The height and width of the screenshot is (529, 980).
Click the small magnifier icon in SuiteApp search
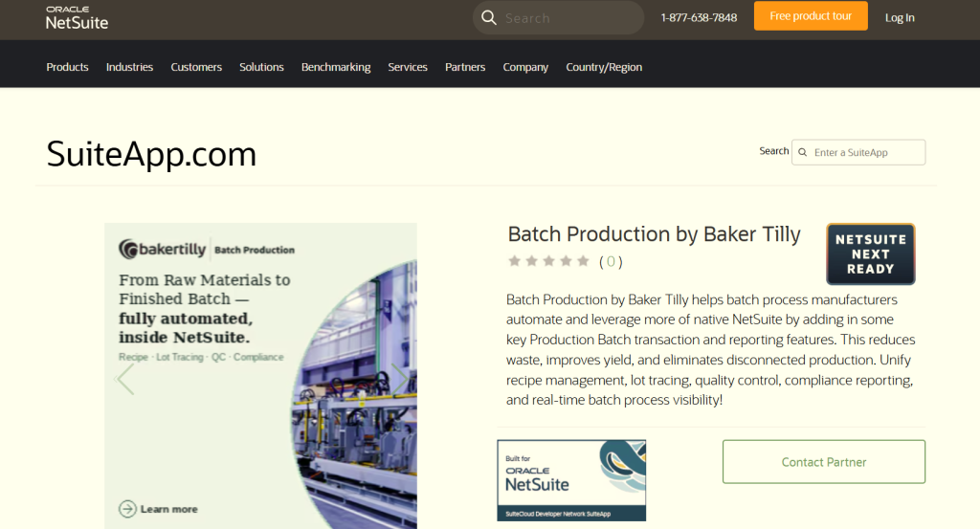(803, 152)
